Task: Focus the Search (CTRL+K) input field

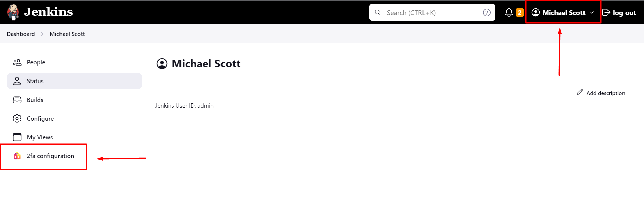Action: 432,12
